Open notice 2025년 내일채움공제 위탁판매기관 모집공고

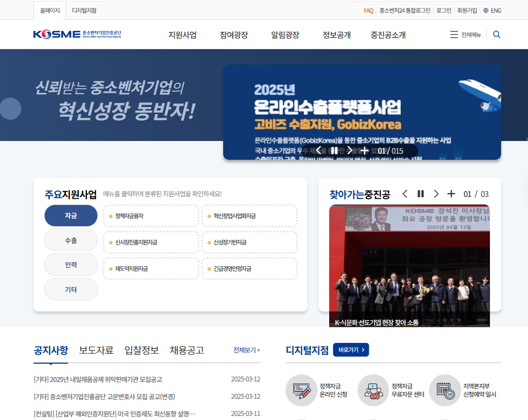pos(98,379)
